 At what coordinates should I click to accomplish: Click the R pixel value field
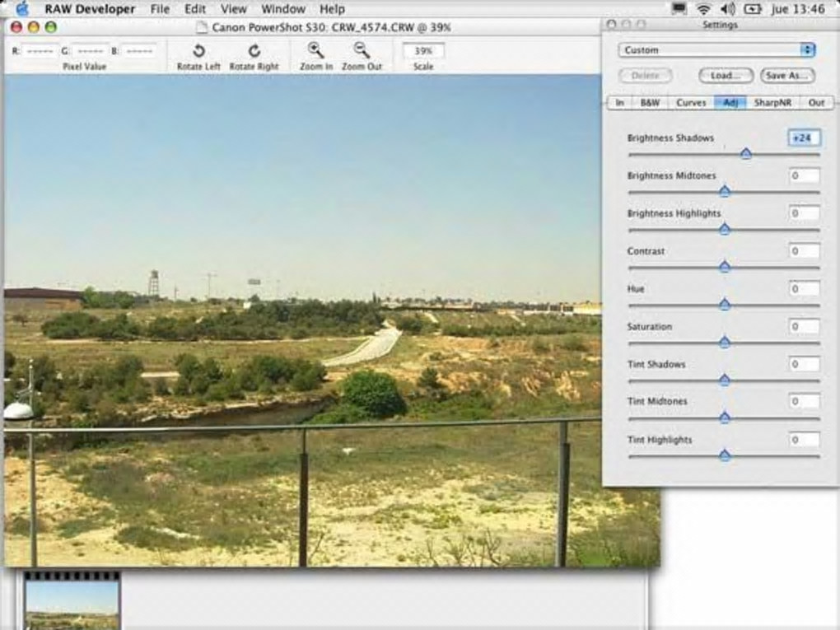pos(39,51)
